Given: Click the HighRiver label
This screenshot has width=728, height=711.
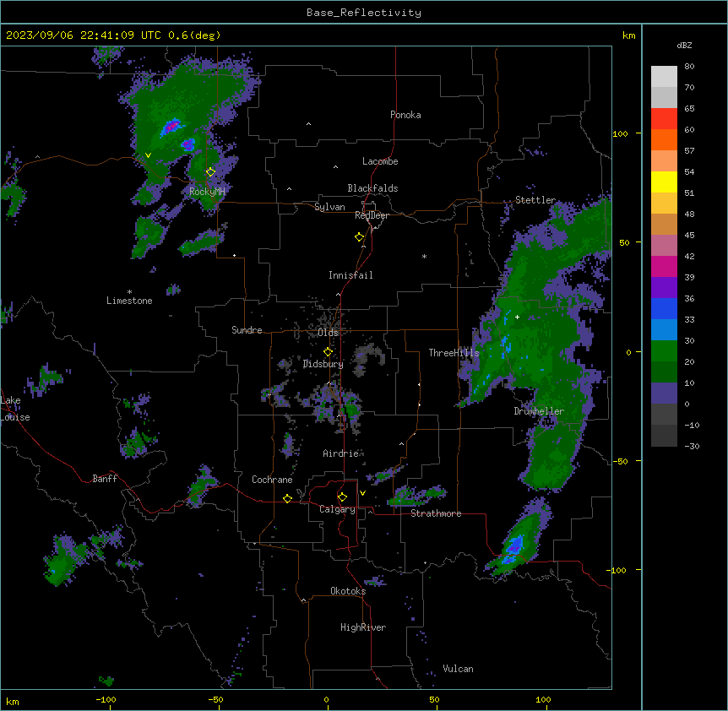Looking at the screenshot, I should point(363,627).
